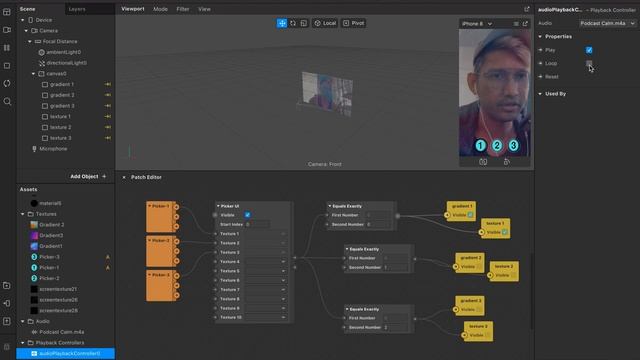Collapse the Used By section

[540, 94]
